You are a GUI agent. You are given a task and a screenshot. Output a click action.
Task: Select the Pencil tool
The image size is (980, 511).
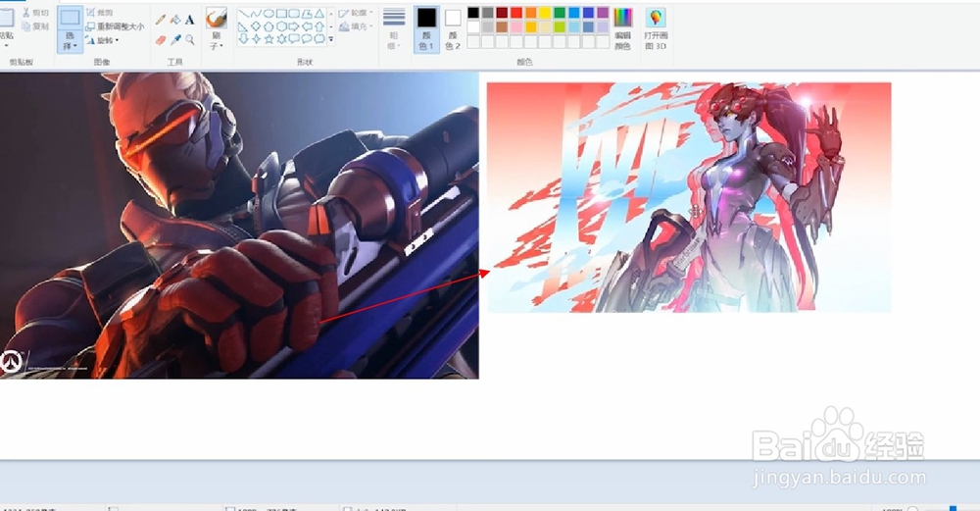161,20
